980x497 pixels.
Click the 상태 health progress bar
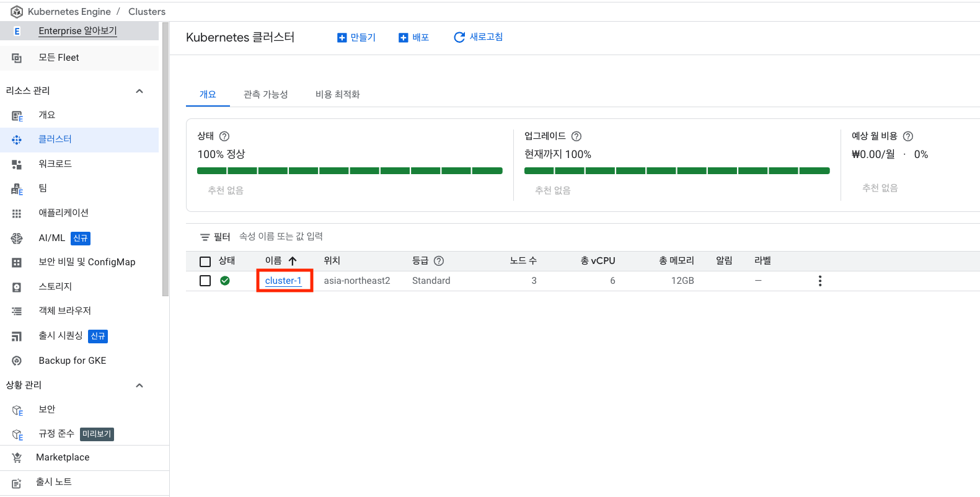click(x=350, y=171)
